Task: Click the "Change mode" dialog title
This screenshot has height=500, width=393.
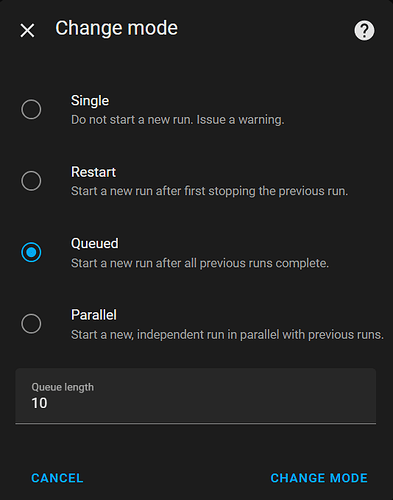Action: point(116,28)
